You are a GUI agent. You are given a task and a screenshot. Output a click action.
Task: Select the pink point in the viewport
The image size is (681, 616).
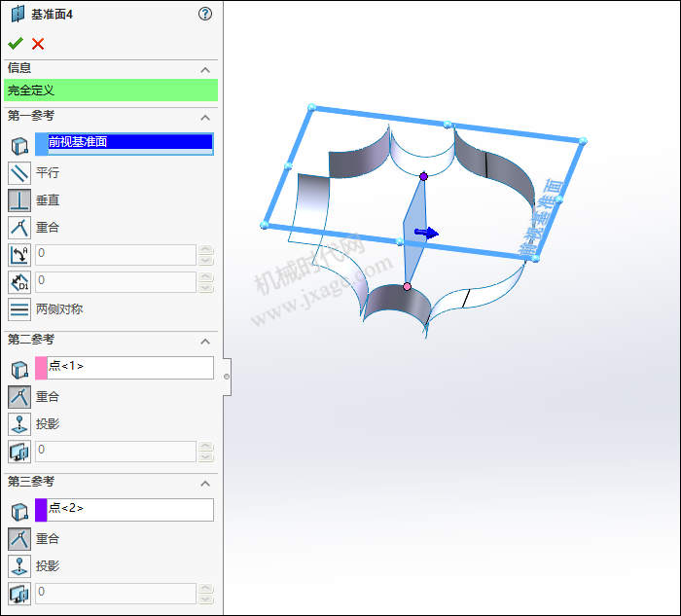click(407, 286)
